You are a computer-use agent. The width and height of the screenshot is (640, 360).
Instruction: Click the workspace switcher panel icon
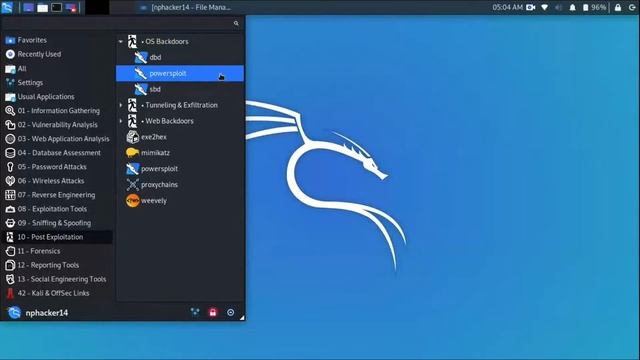[71, 7]
